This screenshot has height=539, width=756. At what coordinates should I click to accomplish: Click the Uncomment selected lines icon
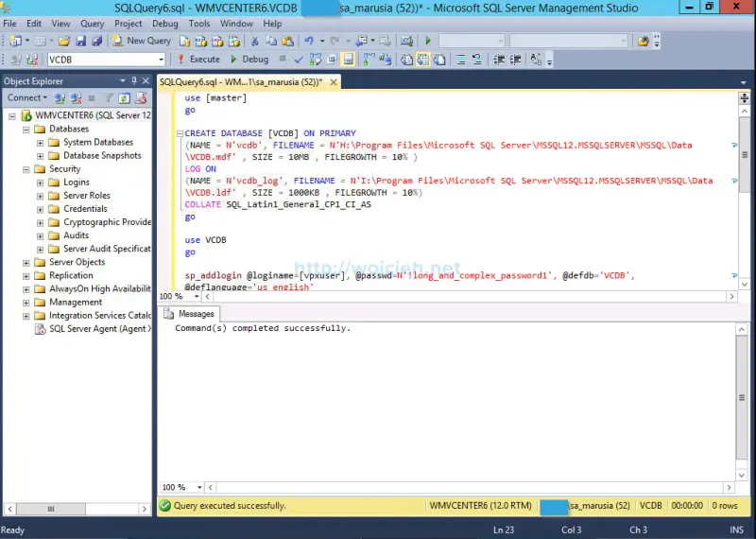(477, 60)
